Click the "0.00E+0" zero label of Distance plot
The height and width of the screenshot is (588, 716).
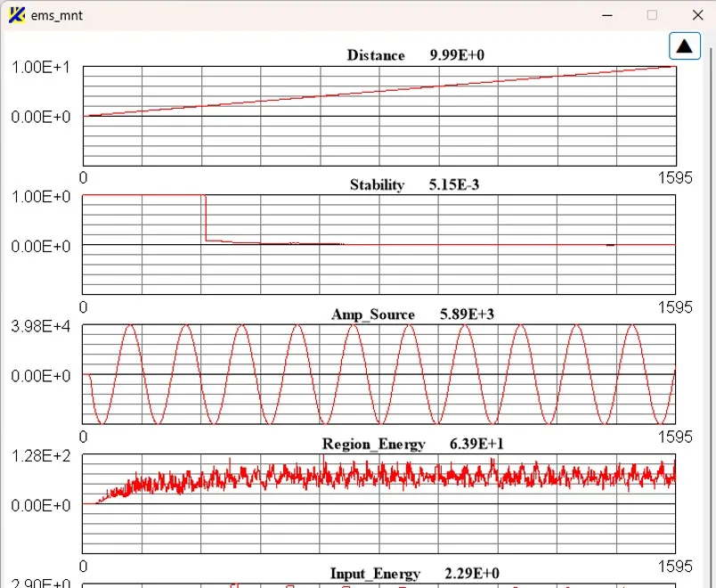coord(41,117)
